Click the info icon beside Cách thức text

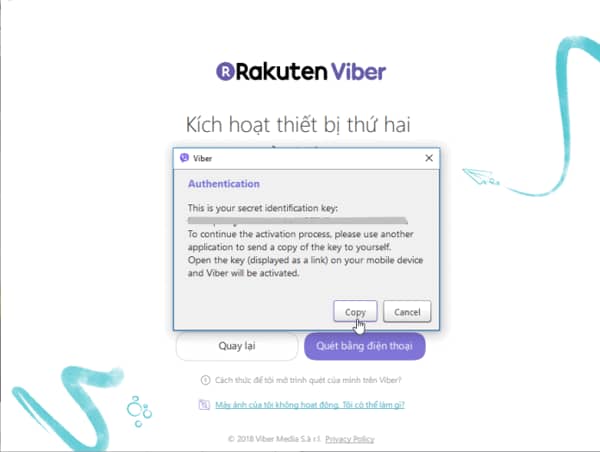[x=205, y=380]
